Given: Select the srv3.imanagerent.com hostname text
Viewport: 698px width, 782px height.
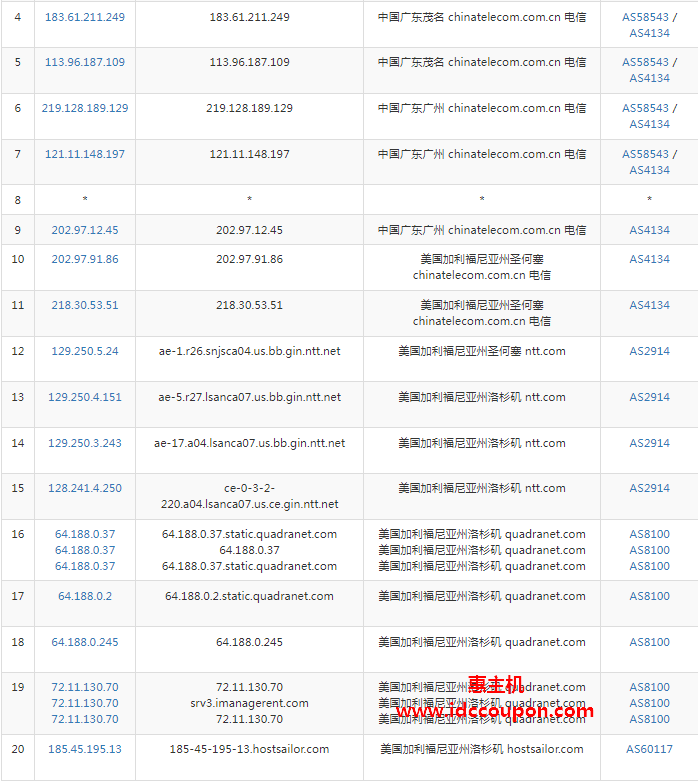Looking at the screenshot, I should pos(249,703).
